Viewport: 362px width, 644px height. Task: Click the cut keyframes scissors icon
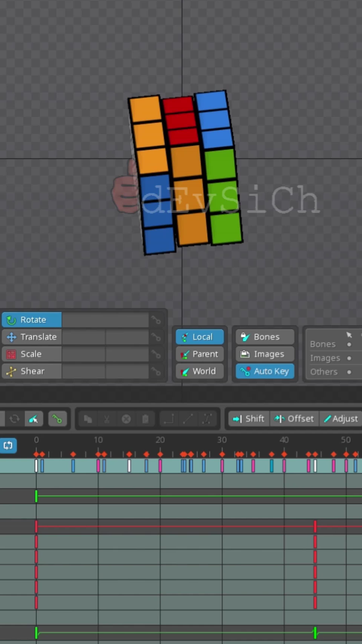tap(107, 419)
